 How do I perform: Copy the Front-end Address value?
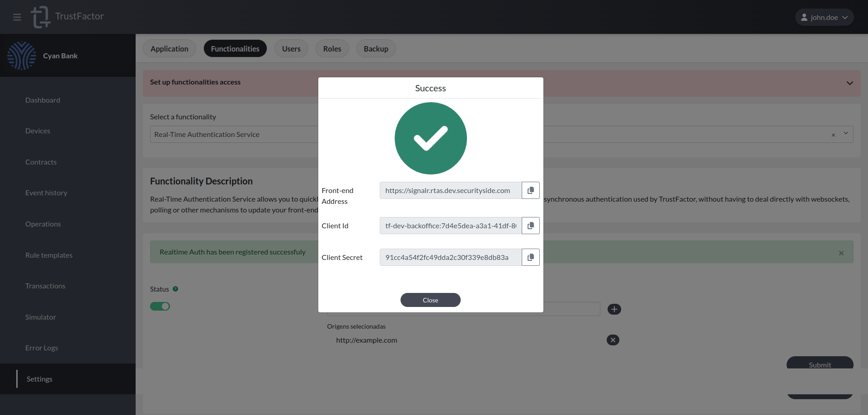(x=530, y=190)
